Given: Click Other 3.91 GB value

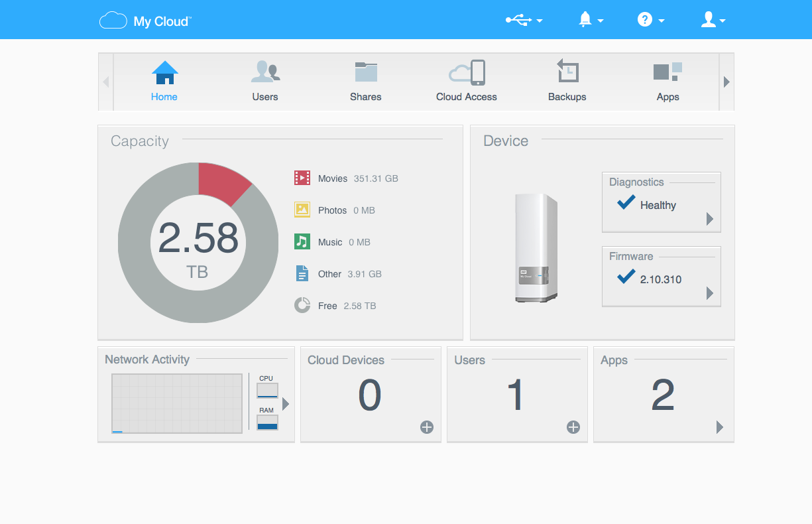Looking at the screenshot, I should [365, 274].
